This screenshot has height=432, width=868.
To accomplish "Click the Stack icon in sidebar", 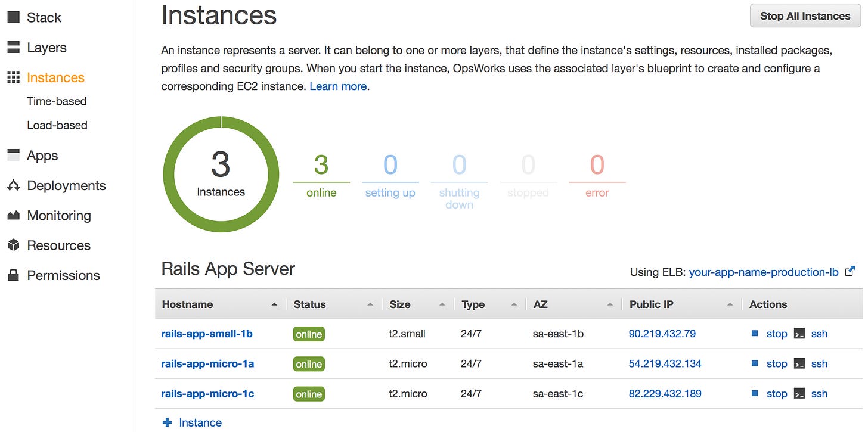I will [13, 18].
